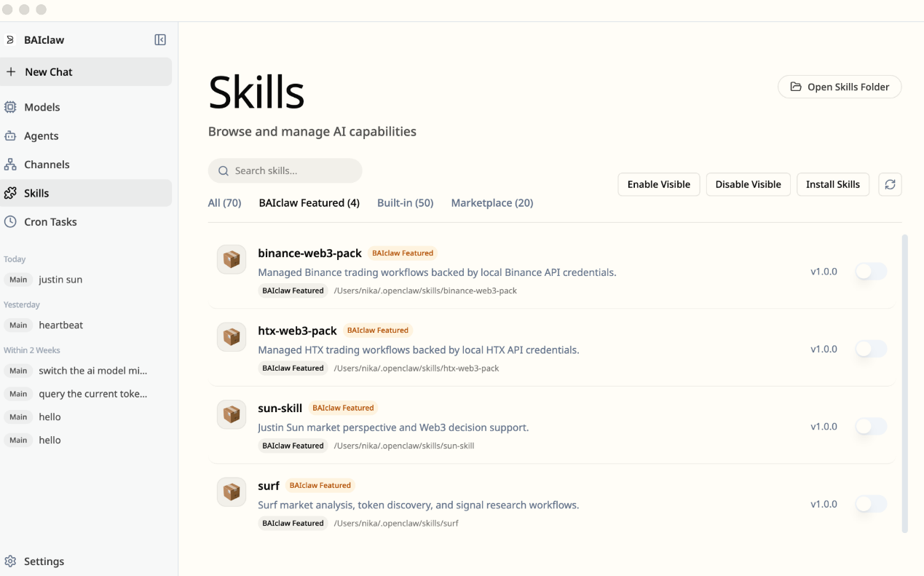The image size is (924, 576).
Task: Click the Install Skills button
Action: point(833,184)
